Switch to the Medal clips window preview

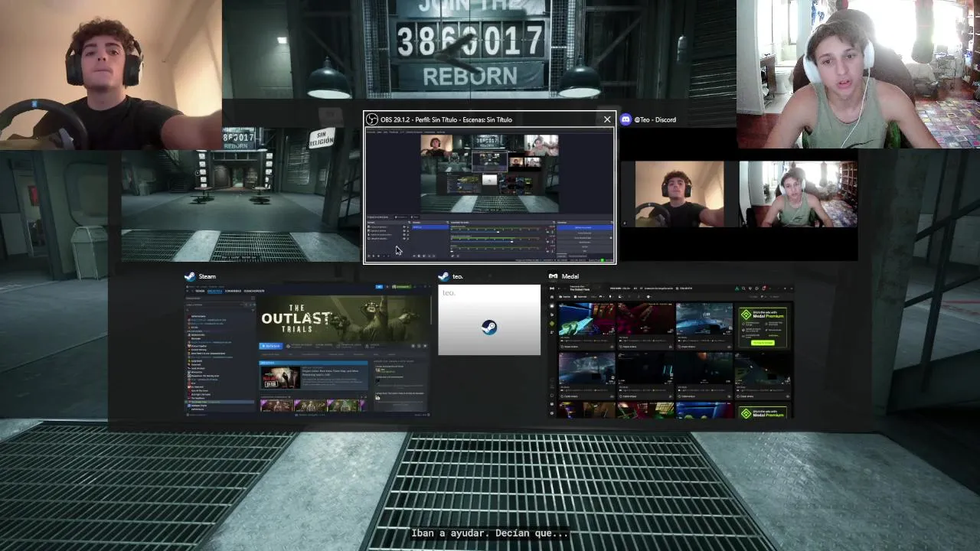coord(671,351)
